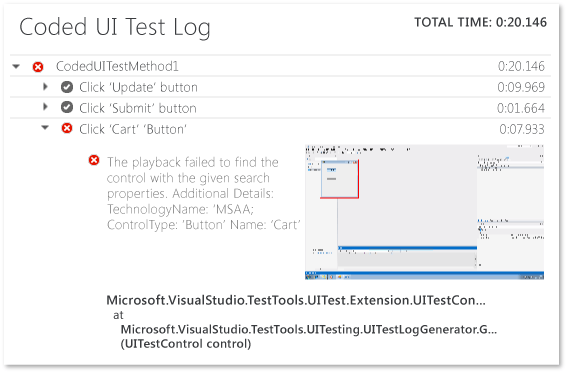Collapse the Click 'Cart' 'Button' step

point(45,128)
